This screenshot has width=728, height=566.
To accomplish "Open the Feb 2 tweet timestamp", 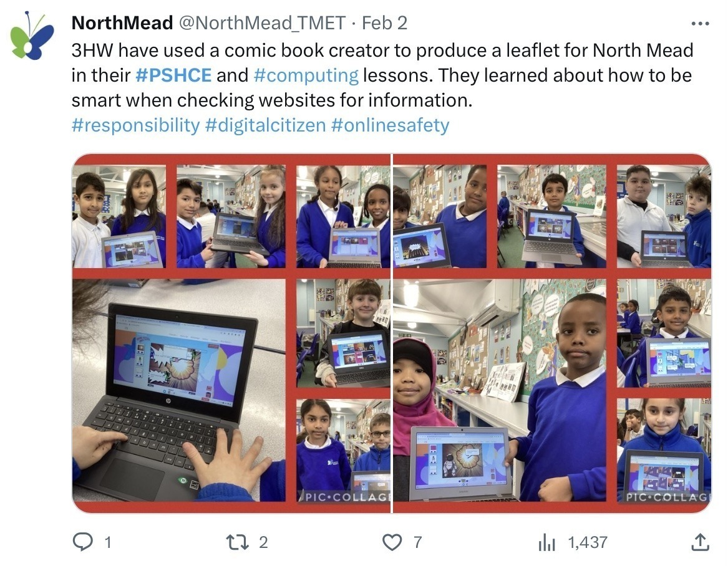I will [x=384, y=22].
